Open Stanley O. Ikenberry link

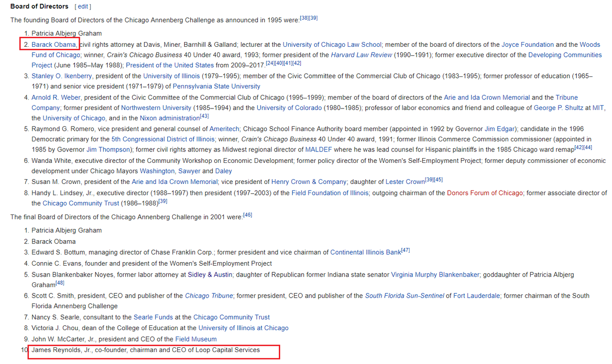click(62, 76)
